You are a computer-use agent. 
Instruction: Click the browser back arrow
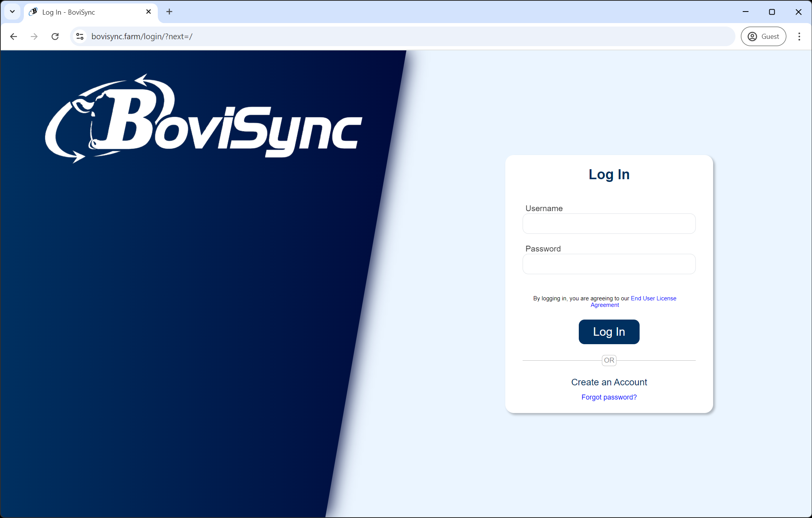(x=13, y=37)
